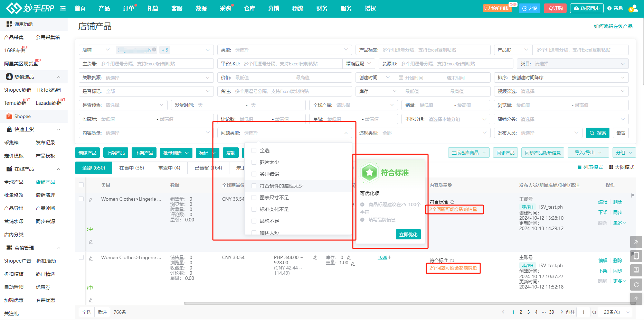This screenshot has width=644, height=320.
Task: Tick the 图片太少 checkbox
Action: tap(254, 162)
